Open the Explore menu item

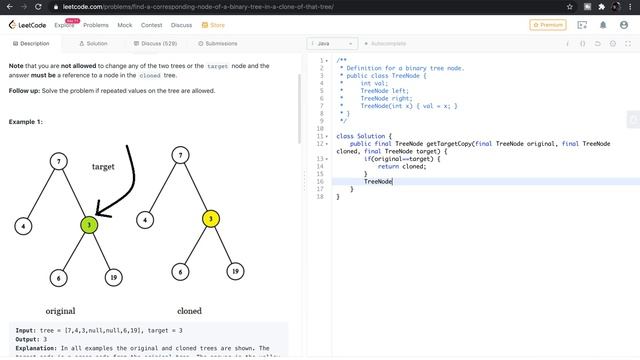[64, 25]
